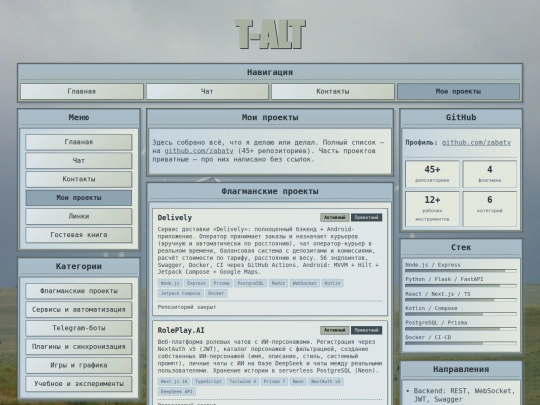Click the Приватный badge on Delively card

click(x=366, y=218)
